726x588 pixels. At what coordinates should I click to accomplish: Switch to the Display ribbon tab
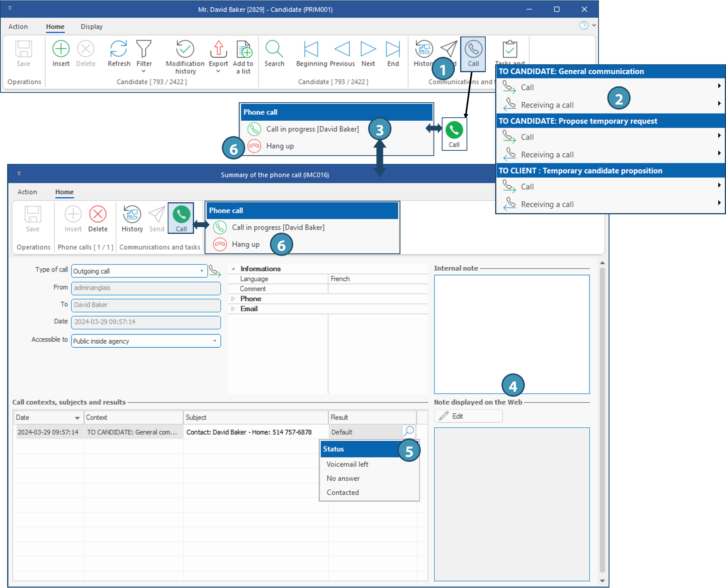[91, 27]
